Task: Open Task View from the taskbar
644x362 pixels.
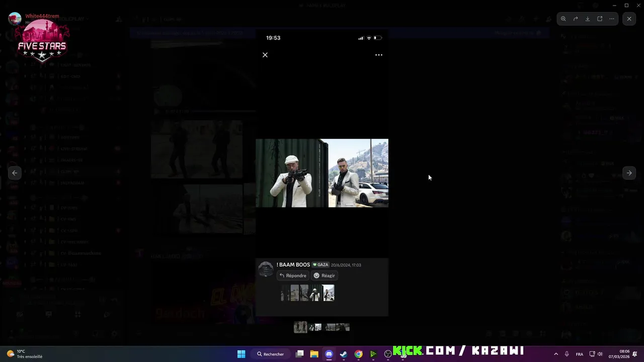Action: (300, 354)
